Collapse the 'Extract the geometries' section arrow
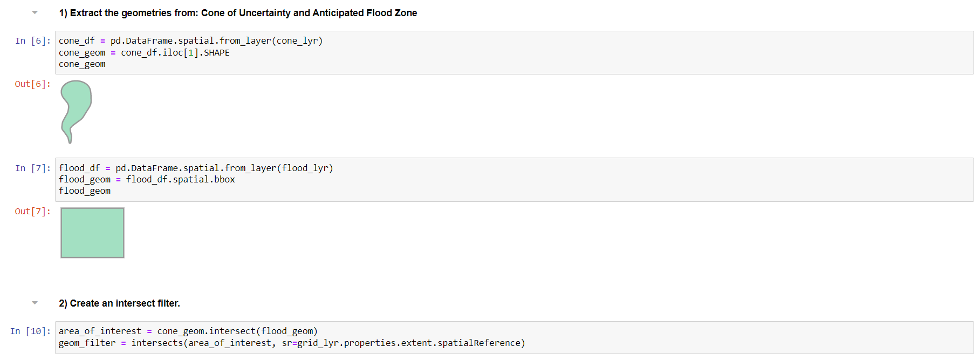 click(35, 12)
